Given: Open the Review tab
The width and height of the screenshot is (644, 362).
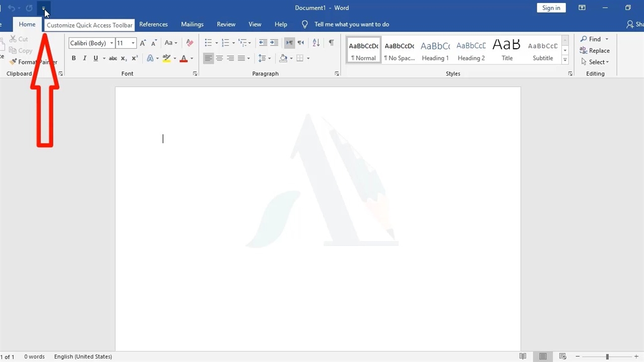Looking at the screenshot, I should (226, 24).
